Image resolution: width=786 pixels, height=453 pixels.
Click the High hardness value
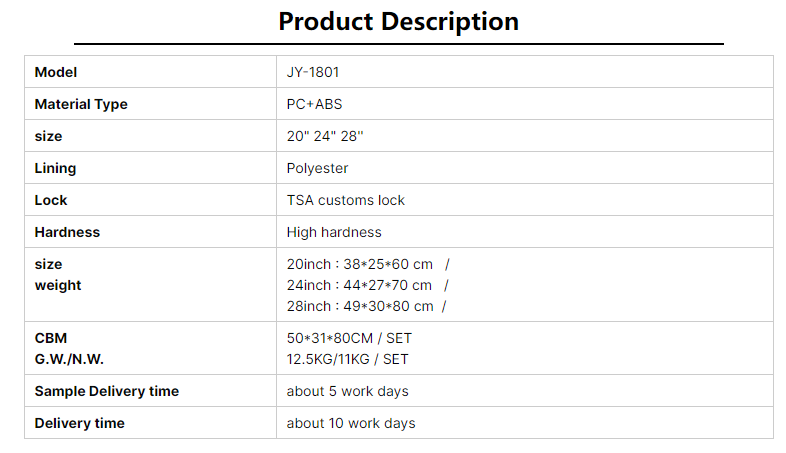(x=334, y=233)
